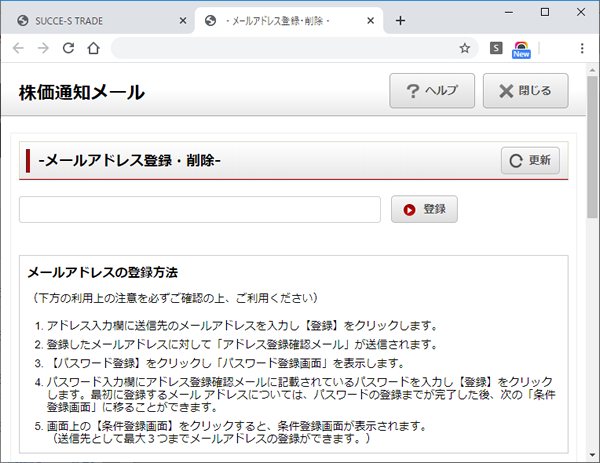Image resolution: width=600 pixels, height=463 pixels.
Task: Click the extension icon with New badge
Action: click(521, 48)
